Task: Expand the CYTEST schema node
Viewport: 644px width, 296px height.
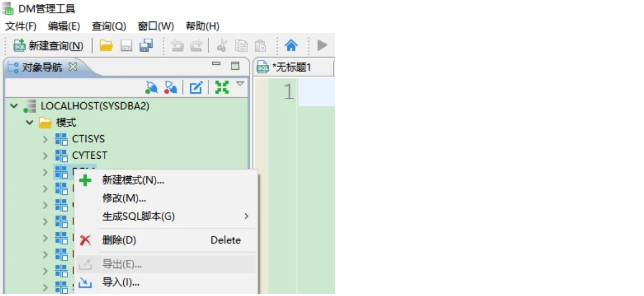Action: click(46, 155)
